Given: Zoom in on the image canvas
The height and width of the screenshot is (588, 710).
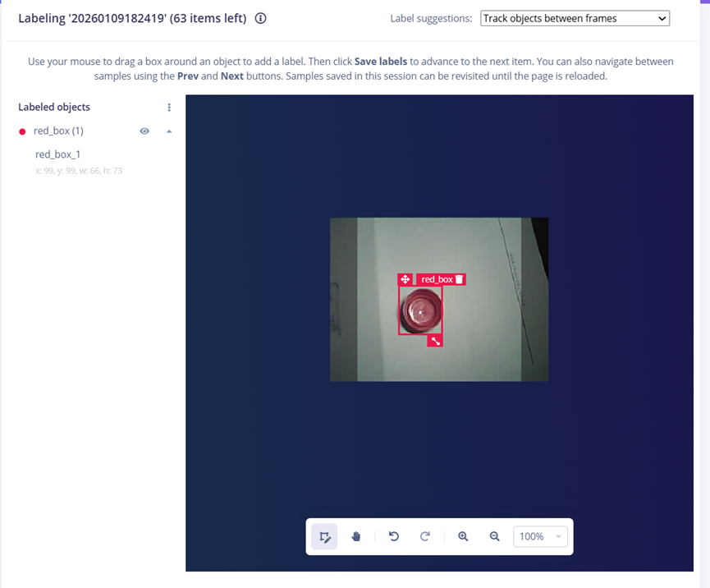Looking at the screenshot, I should pyautogui.click(x=463, y=536).
